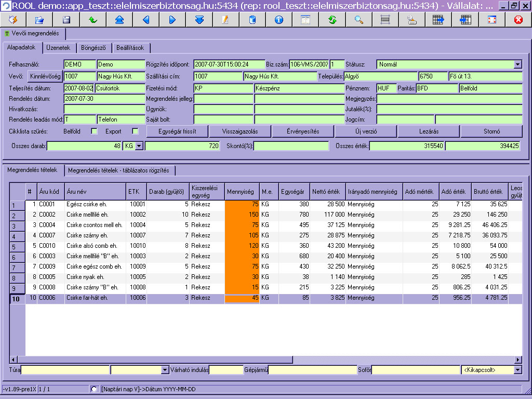Viewport: 532px width, 399px height.
Task: Go to previous record with left arrow
Action: [146, 20]
